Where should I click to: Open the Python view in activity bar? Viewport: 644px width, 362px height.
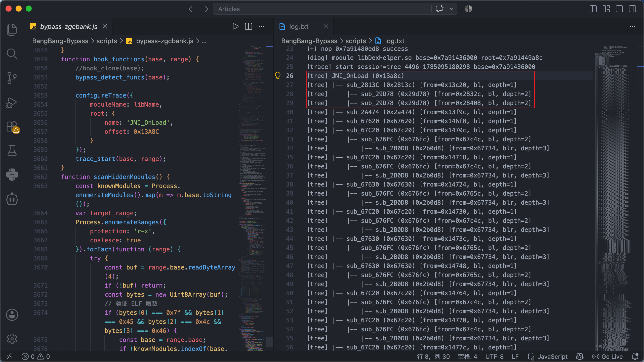pyautogui.click(x=12, y=174)
